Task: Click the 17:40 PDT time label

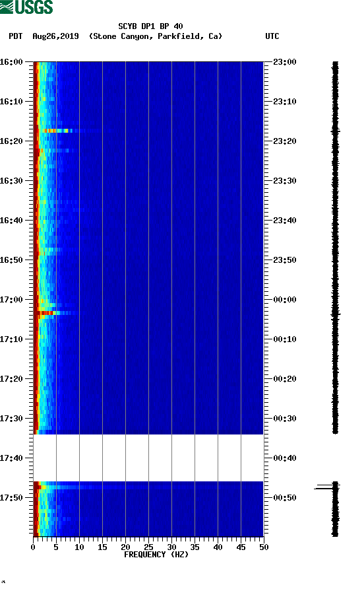Action: [x=11, y=458]
